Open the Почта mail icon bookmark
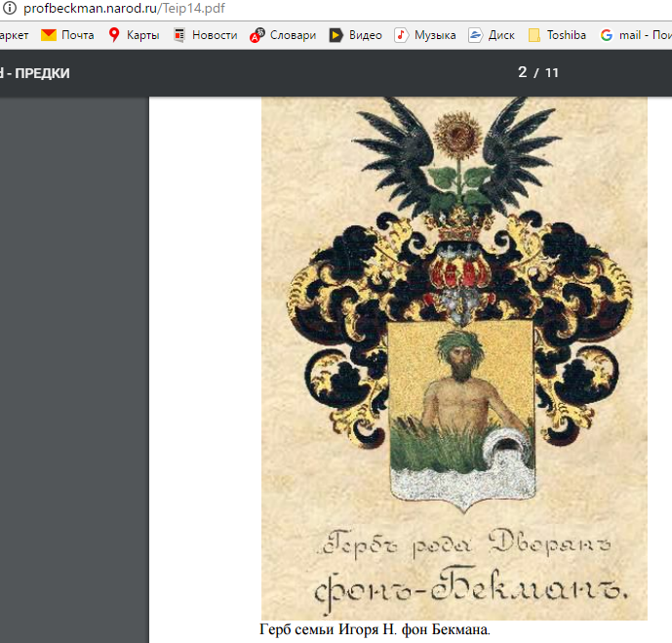 click(x=49, y=35)
